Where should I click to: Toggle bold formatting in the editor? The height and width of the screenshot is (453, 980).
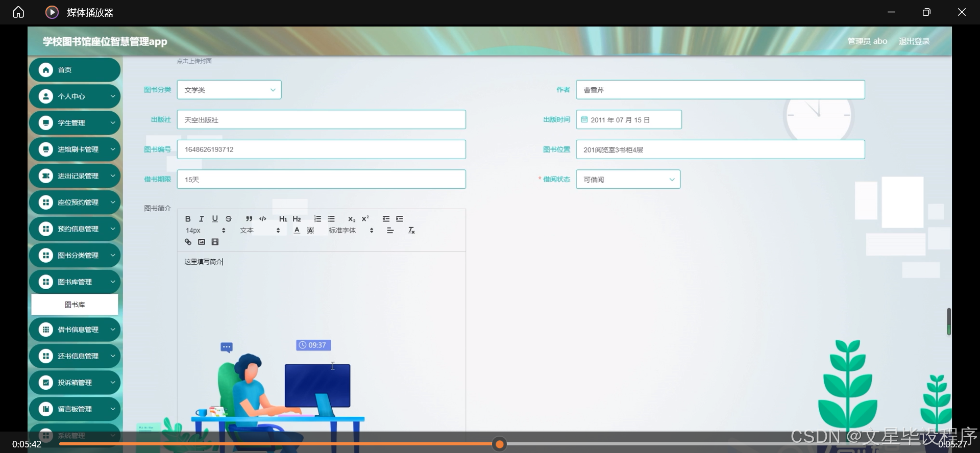(188, 219)
